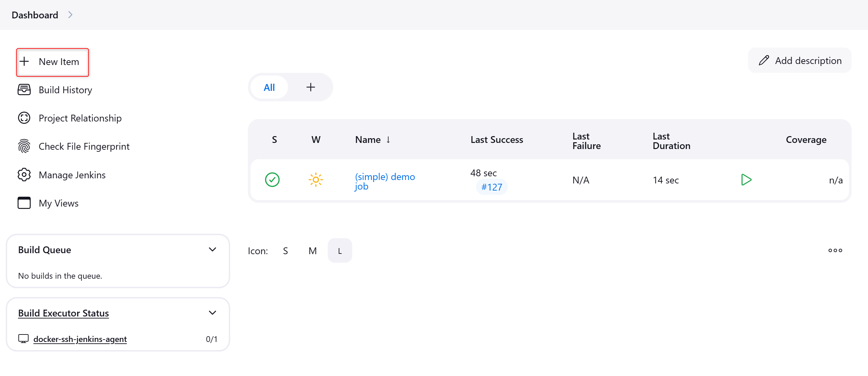
Task: Collapse the Build Queue panel
Action: click(x=212, y=250)
